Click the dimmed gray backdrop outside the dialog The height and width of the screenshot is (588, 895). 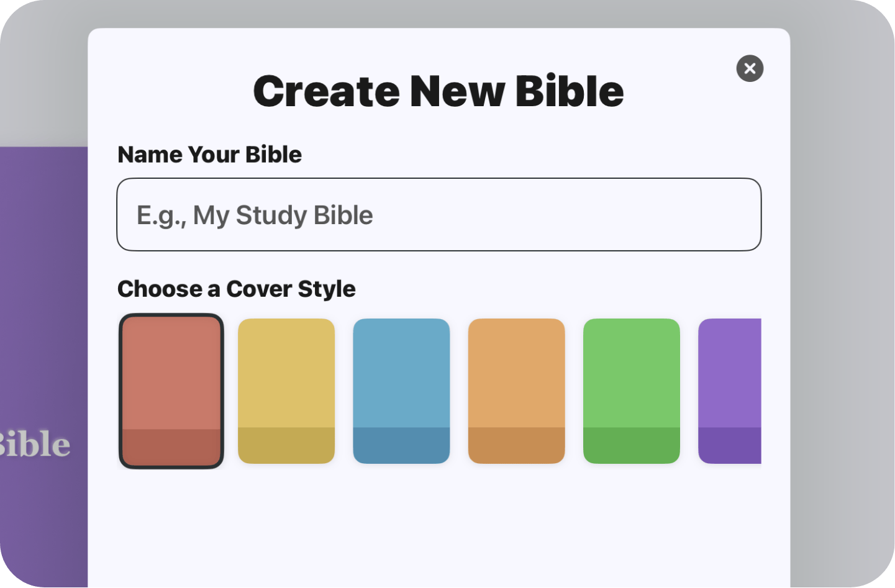click(x=838, y=310)
